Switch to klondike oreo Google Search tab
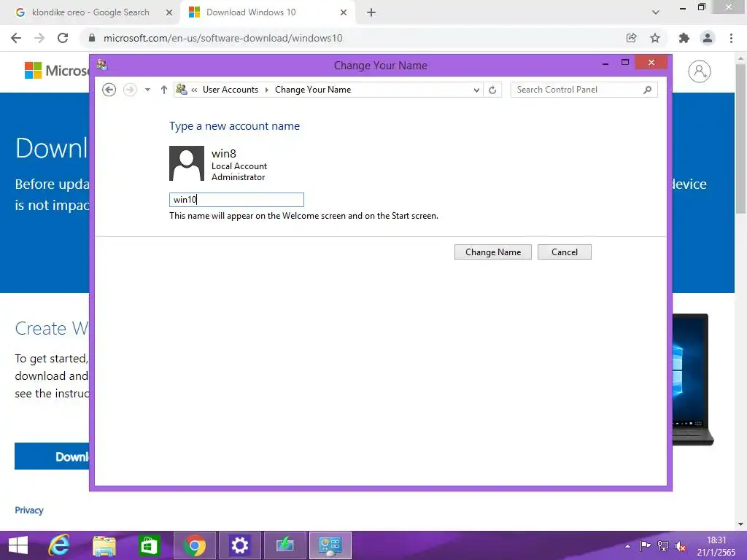The height and width of the screenshot is (560, 747). click(90, 12)
